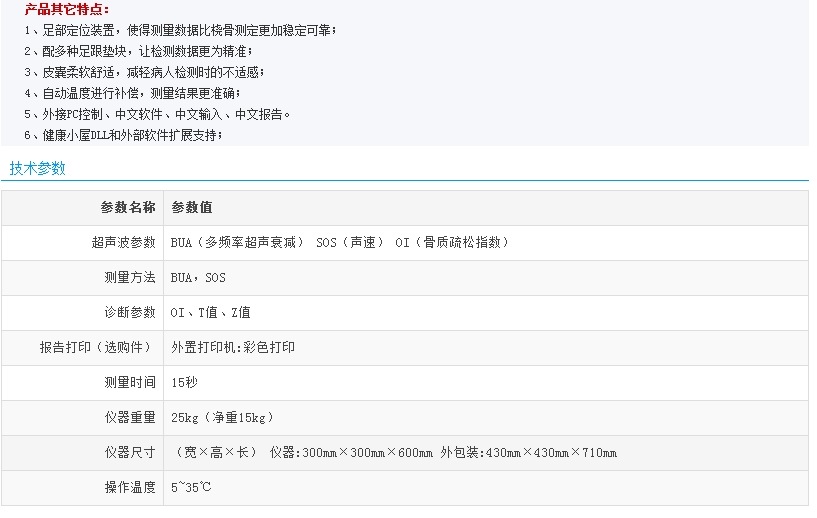Click the 5~35℃ temperature value
This screenshot has height=518, width=817.
point(191,488)
